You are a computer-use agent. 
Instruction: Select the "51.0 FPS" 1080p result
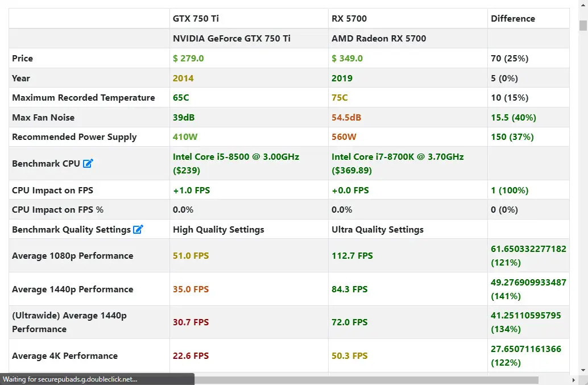click(x=191, y=256)
